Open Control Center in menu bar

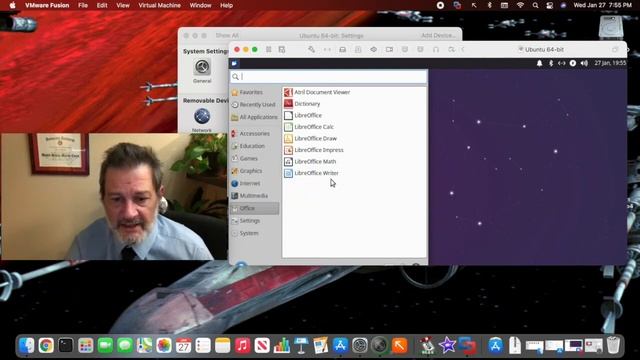pyautogui.click(x=550, y=5)
